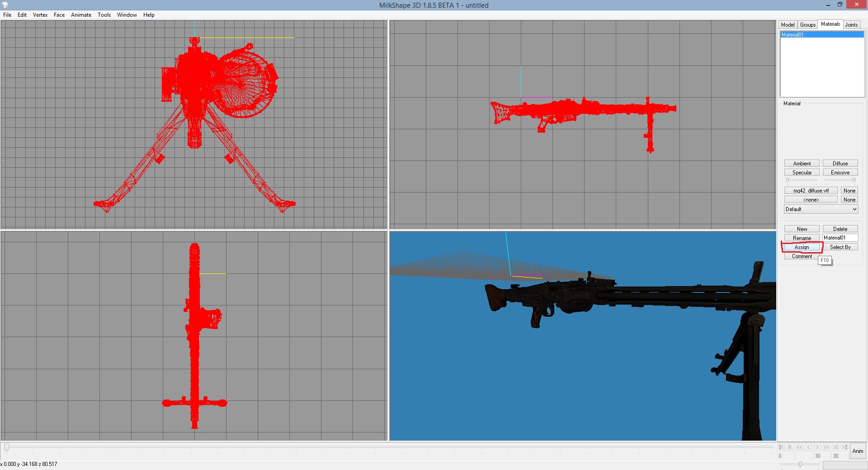
Task: Open the Tools menu
Action: [104, 15]
